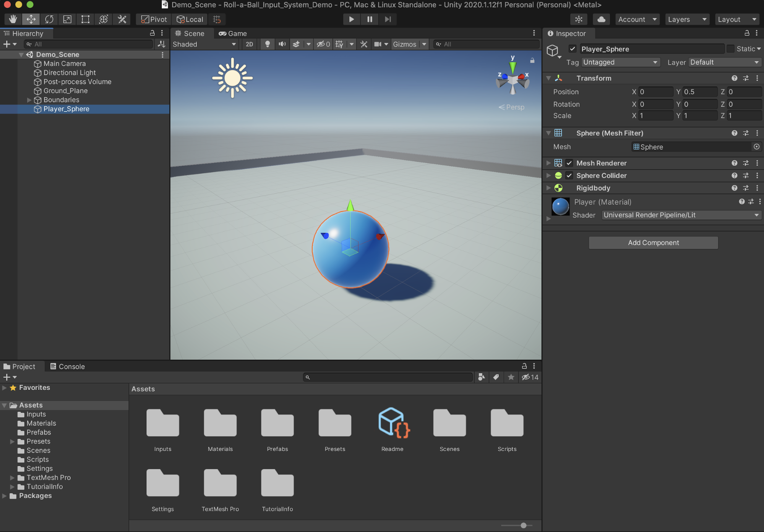Open the Layout dropdown
This screenshot has height=532, width=764.
[736, 19]
